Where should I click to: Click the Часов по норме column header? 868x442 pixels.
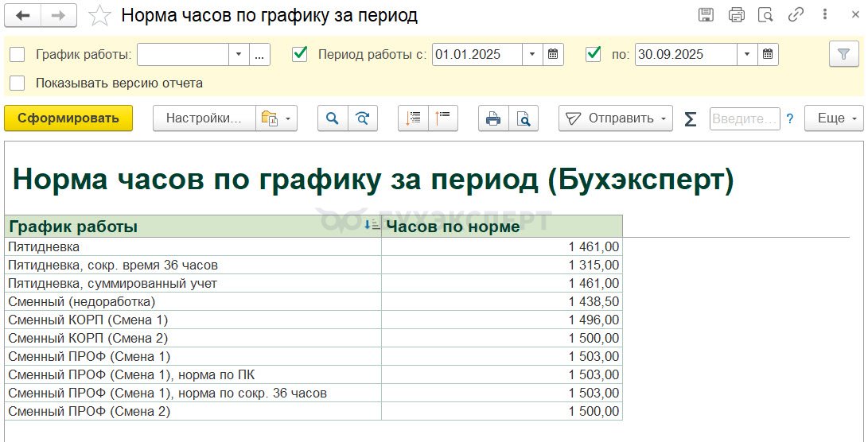(502, 227)
